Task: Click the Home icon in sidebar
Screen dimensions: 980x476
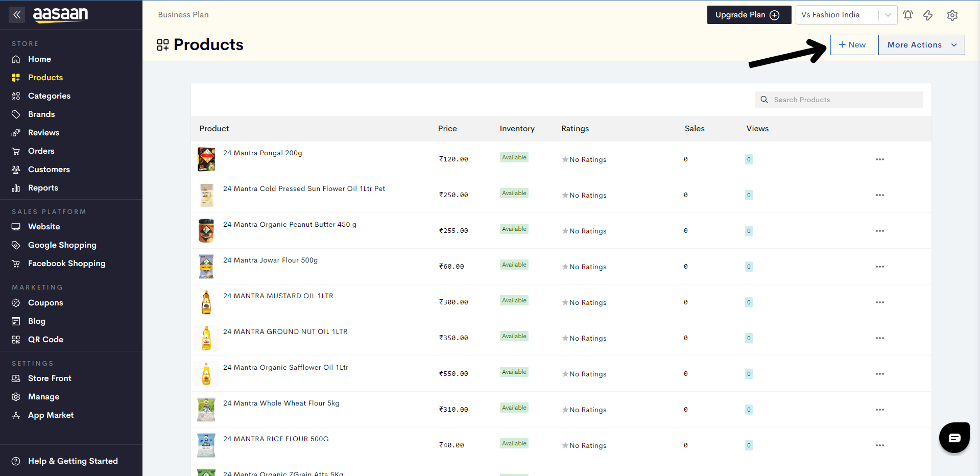Action: (16, 59)
